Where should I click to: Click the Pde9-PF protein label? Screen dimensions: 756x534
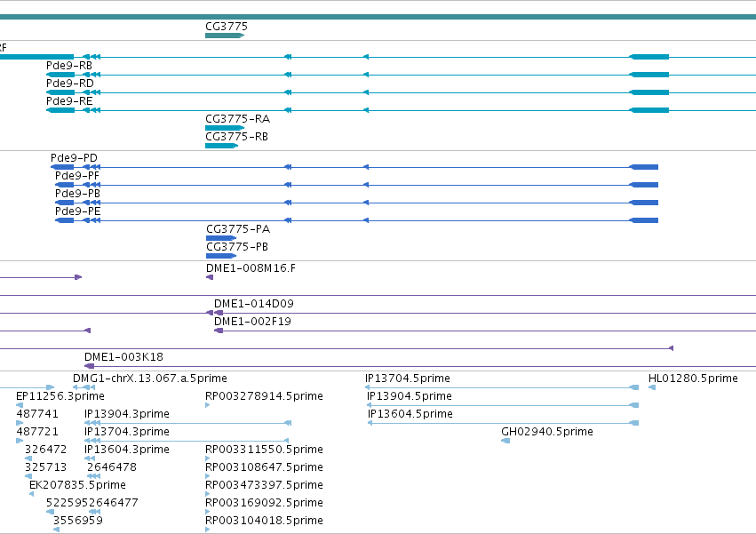(77, 176)
